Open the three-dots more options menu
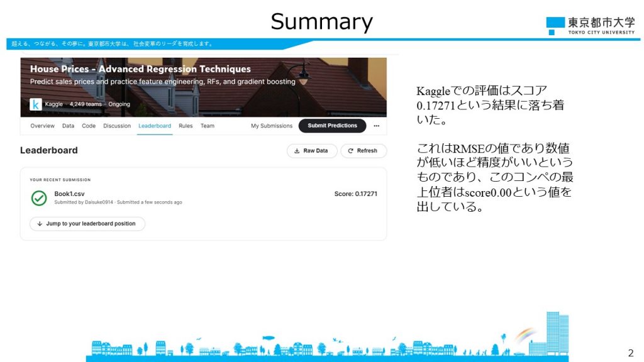Screen dimensions: 644x362 tap(377, 126)
